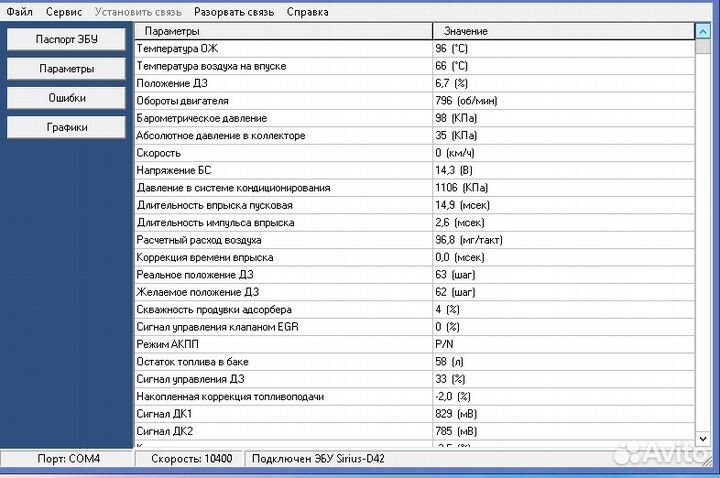The height and width of the screenshot is (478, 720).
Task: Click the Скорость: 10400 status field
Action: [189, 459]
